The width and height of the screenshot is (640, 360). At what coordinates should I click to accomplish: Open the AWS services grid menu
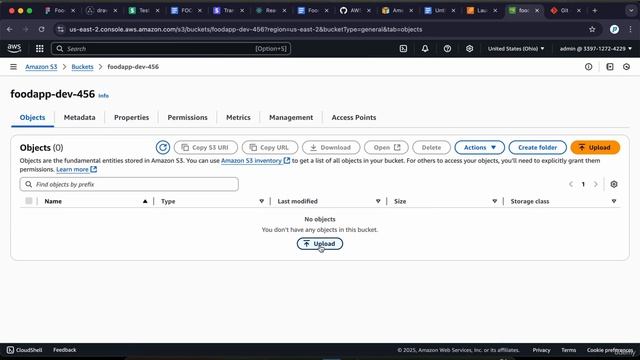(x=40, y=49)
